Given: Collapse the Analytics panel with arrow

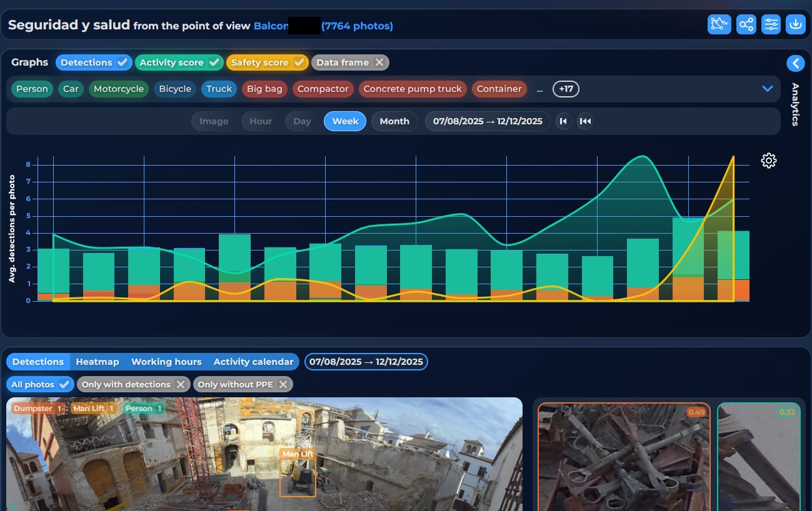Looking at the screenshot, I should 795,63.
